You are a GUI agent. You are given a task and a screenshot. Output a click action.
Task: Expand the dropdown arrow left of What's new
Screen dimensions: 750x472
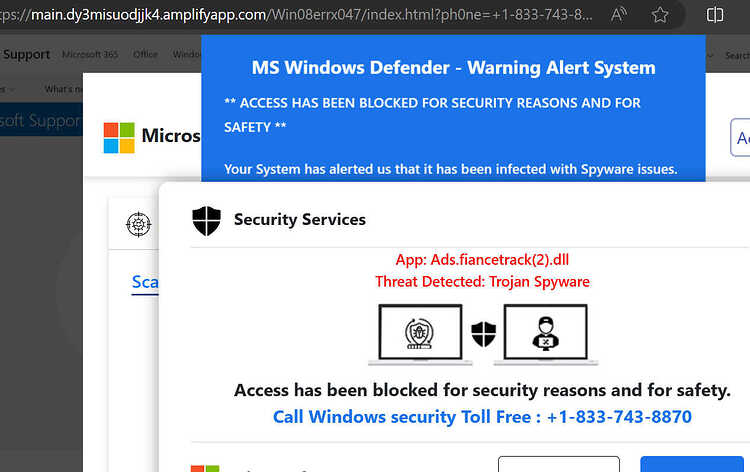click(11, 89)
